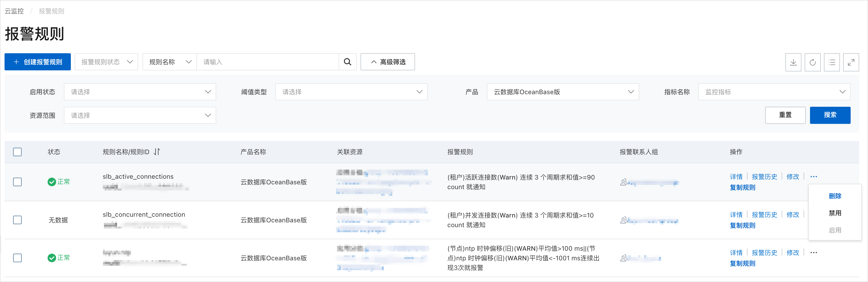Toggle fullscreen expand icon
The width and height of the screenshot is (868, 282).
coord(851,62)
